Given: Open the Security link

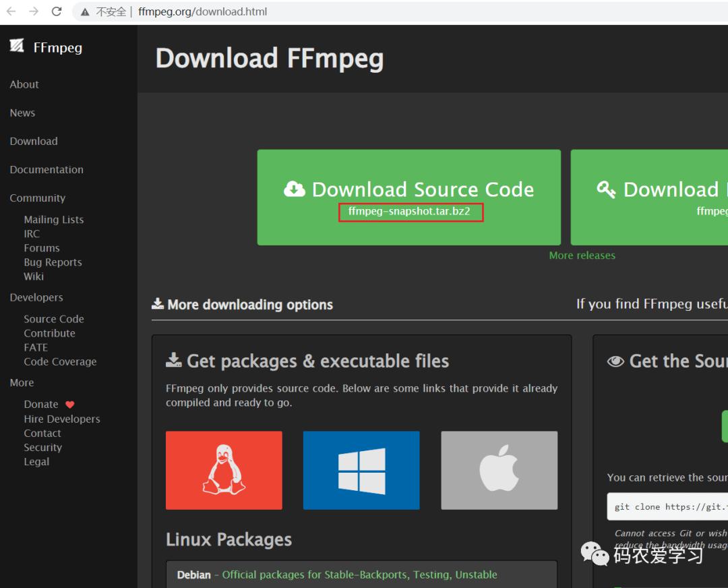Looking at the screenshot, I should tap(42, 448).
